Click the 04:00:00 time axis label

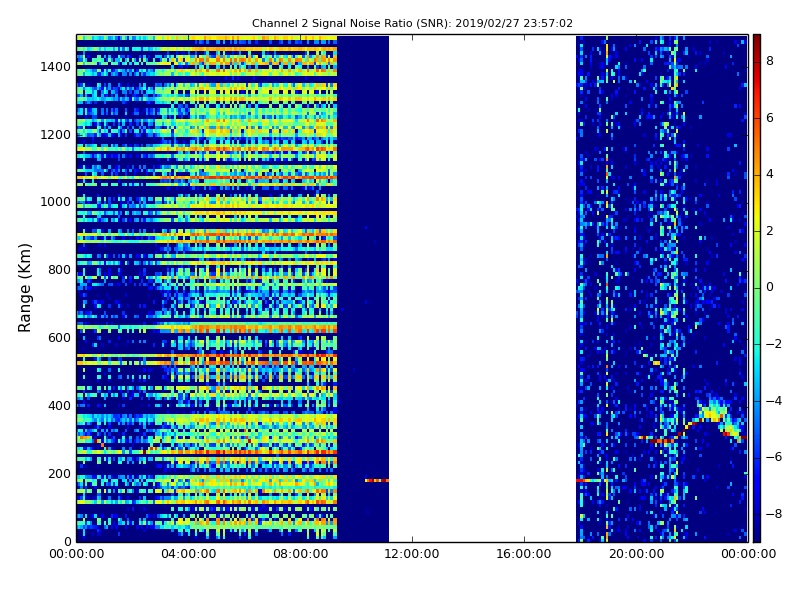(x=189, y=554)
